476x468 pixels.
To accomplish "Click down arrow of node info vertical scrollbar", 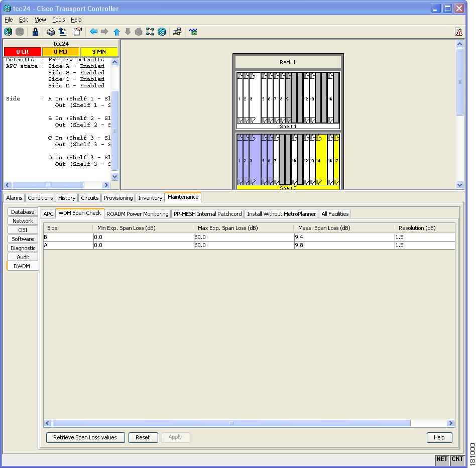I will (x=115, y=176).
